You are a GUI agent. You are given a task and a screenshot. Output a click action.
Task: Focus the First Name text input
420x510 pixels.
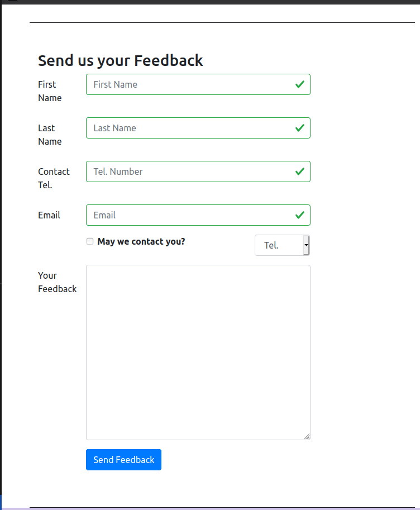[x=190, y=84]
